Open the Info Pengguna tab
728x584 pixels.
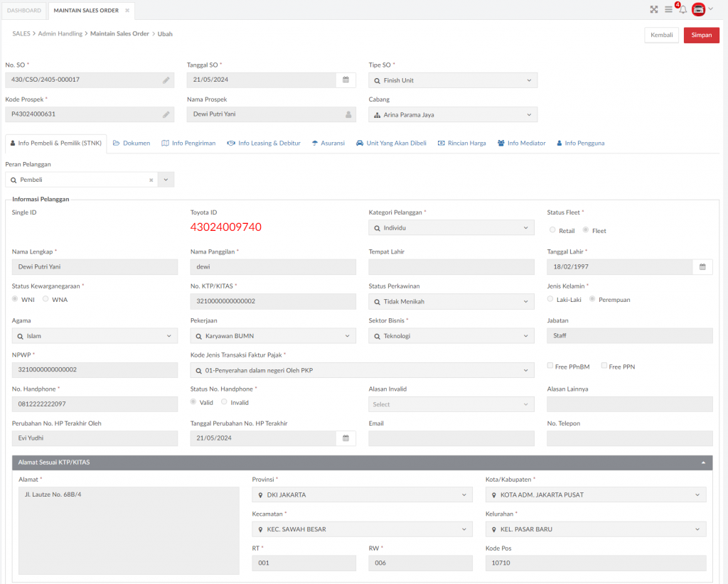point(580,144)
